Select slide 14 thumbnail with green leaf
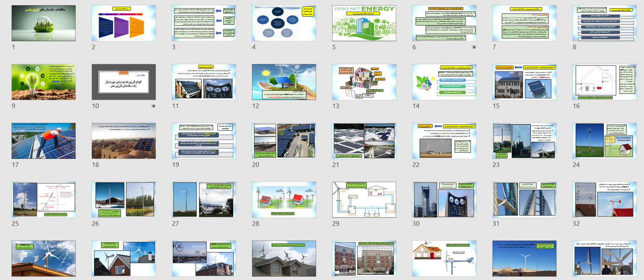 coord(444,82)
